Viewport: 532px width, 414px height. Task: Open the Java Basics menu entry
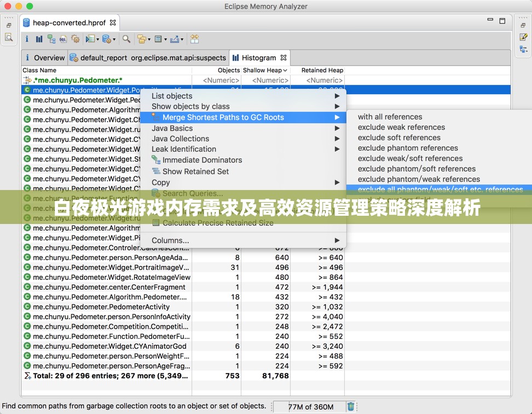coord(243,128)
